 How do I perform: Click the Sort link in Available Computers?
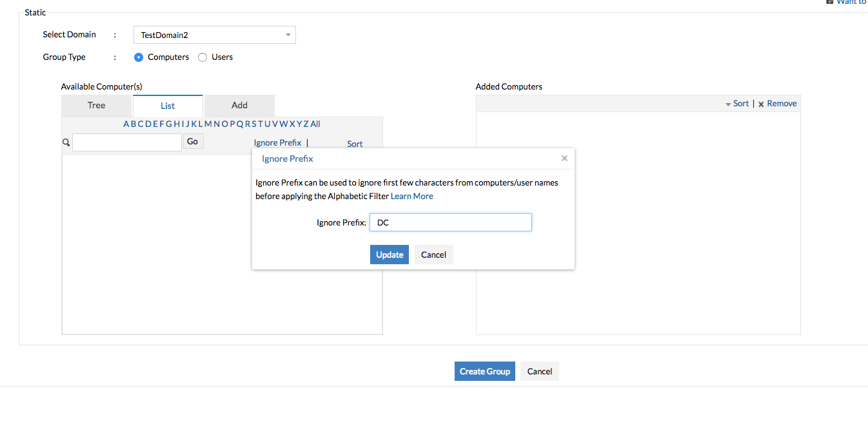(355, 144)
